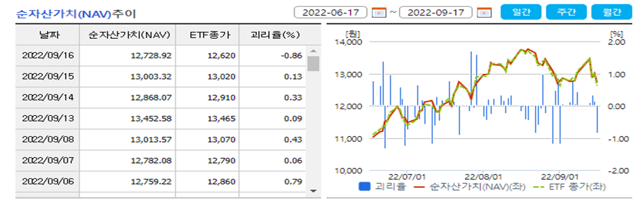Click NAV value 13,013.57
The width and height of the screenshot is (644, 206).
[151, 140]
